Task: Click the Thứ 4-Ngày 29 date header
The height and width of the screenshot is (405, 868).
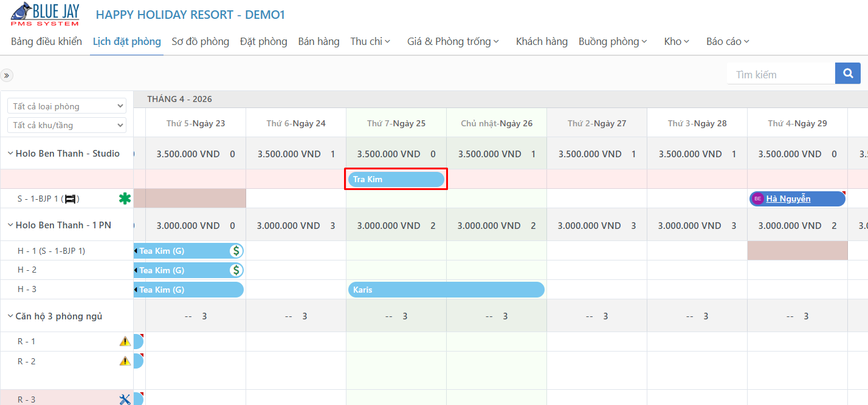Action: pyautogui.click(x=797, y=123)
